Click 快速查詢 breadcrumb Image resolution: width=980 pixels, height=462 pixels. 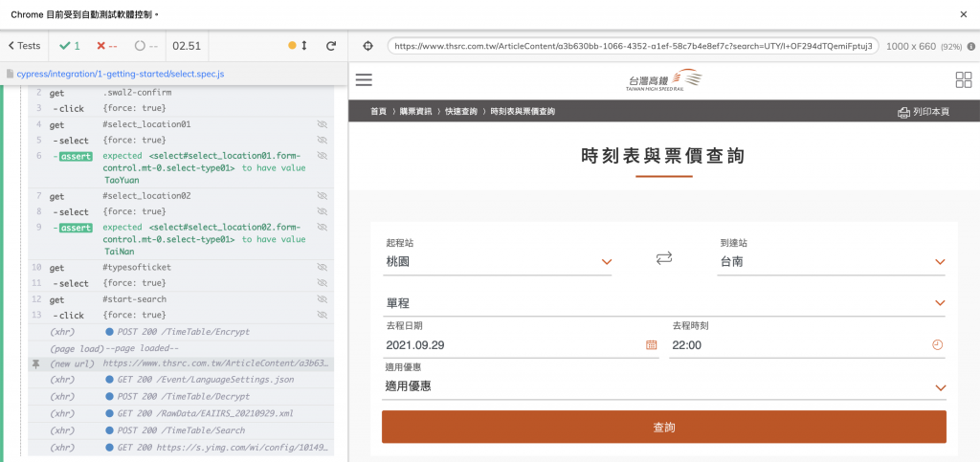pyautogui.click(x=461, y=112)
